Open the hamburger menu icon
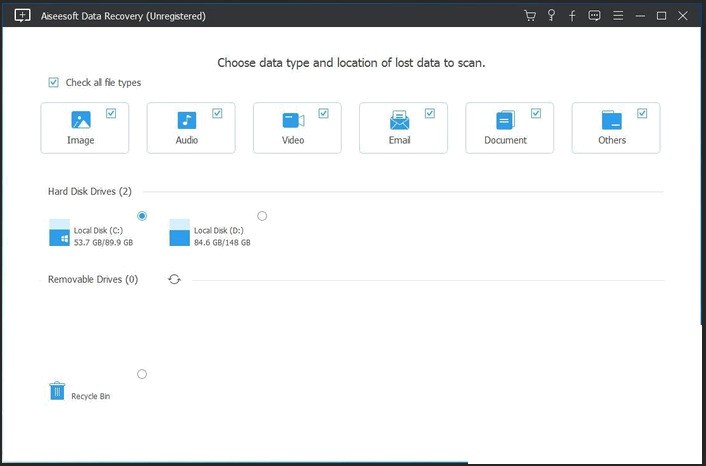706x466 pixels. [x=618, y=16]
